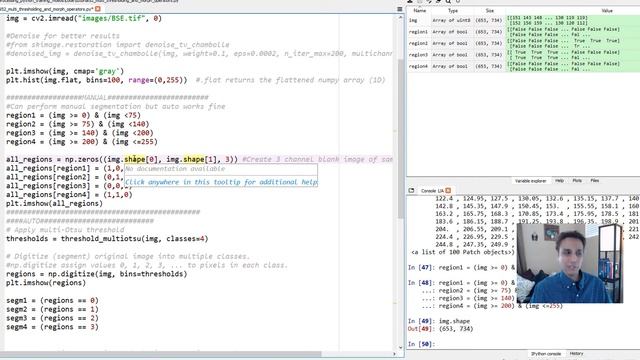Screen dimensions: 640x360
Task: Click the 'segm2 = (regions == 1)' line
Action: tap(52, 309)
